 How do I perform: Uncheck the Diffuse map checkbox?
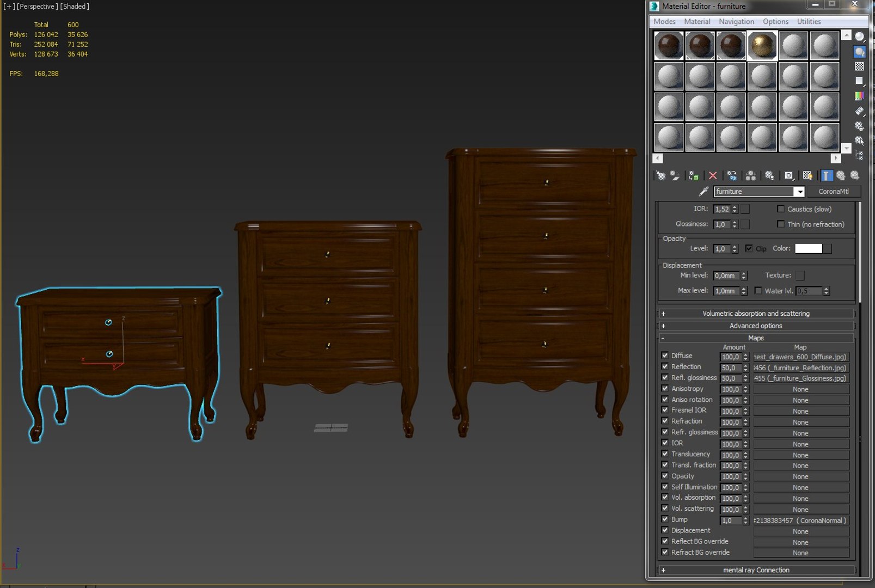click(665, 356)
